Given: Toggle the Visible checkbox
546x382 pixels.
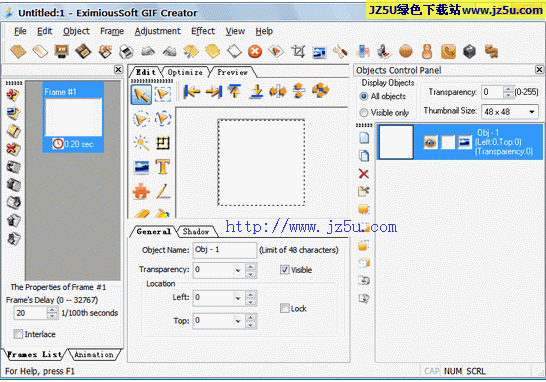Looking at the screenshot, I should coord(284,270).
